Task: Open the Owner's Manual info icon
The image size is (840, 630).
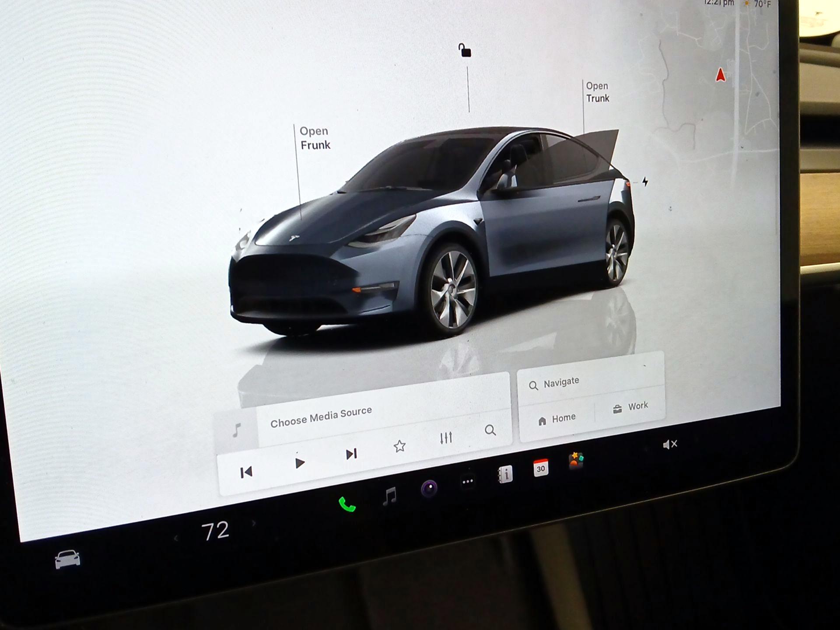Action: tap(505, 474)
